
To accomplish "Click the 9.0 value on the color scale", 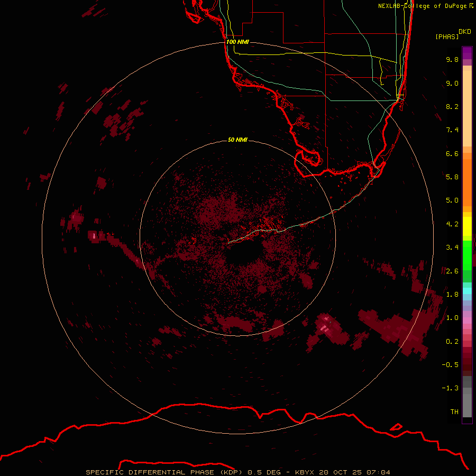I will coord(452,83).
